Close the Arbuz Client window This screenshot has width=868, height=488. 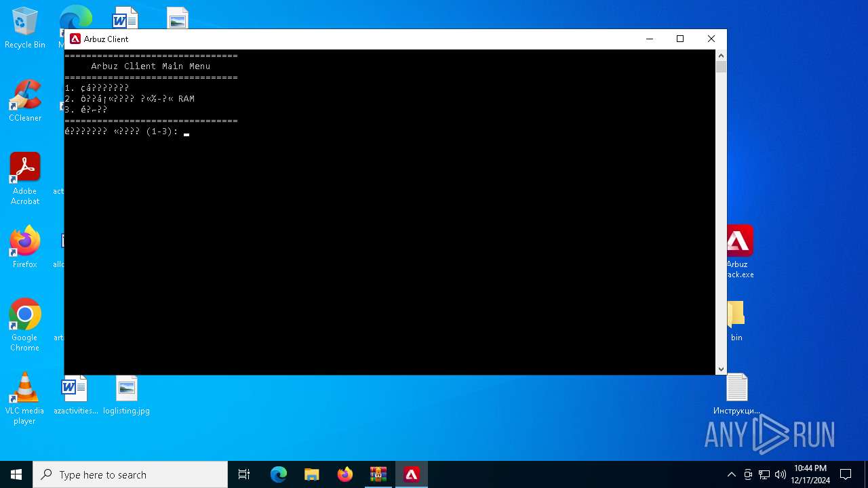pyautogui.click(x=711, y=39)
